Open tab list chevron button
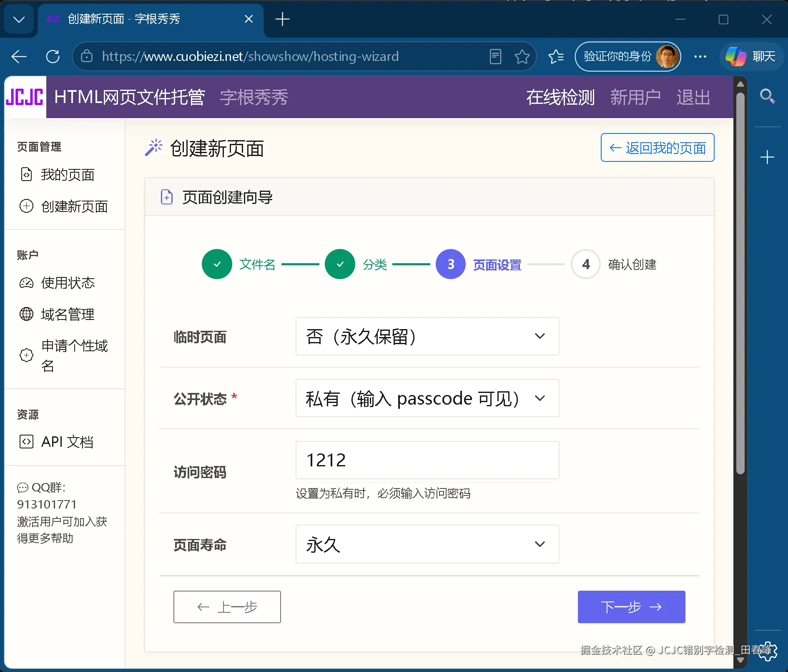788x672 pixels. (19, 19)
